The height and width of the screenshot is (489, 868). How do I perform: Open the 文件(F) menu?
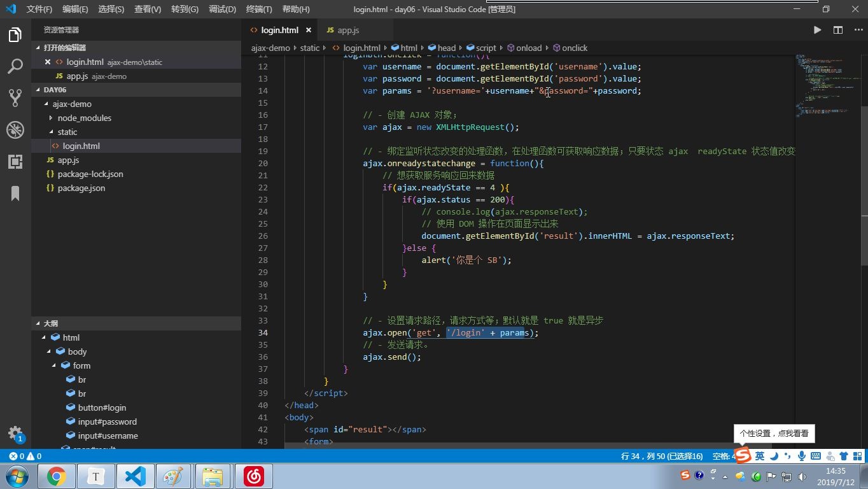[39, 9]
